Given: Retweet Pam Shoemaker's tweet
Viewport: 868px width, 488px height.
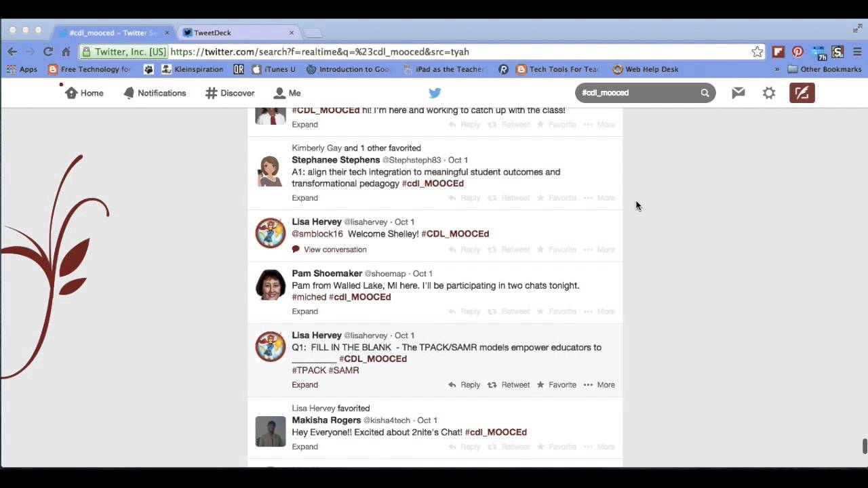Looking at the screenshot, I should pos(509,311).
